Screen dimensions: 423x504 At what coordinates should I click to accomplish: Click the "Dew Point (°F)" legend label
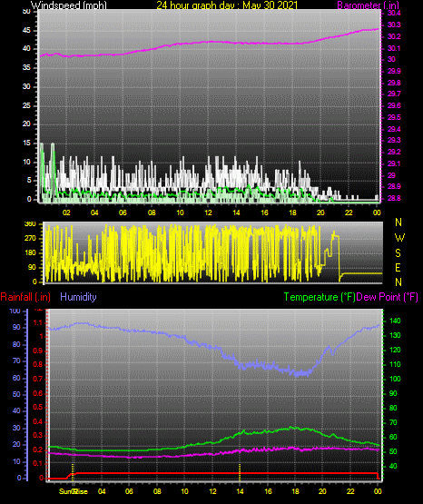(x=387, y=297)
